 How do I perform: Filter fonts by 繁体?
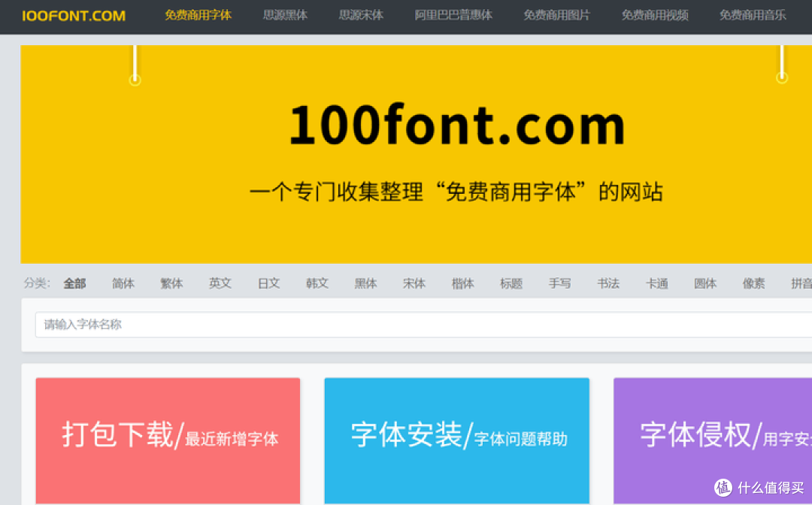pyautogui.click(x=171, y=283)
